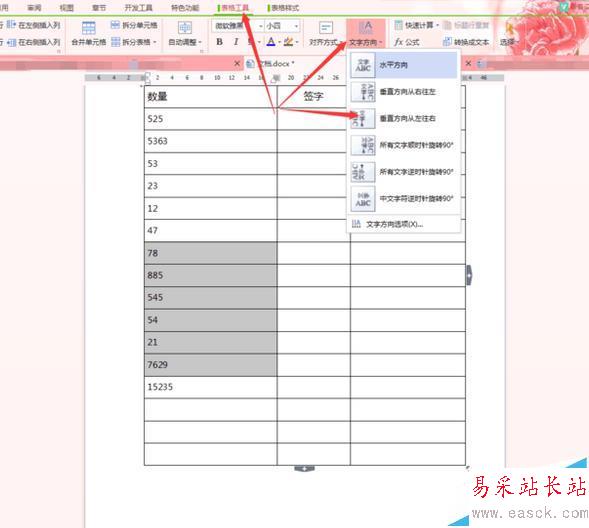
Task: Click the 拆分单元格 split cells button
Action: 134,26
